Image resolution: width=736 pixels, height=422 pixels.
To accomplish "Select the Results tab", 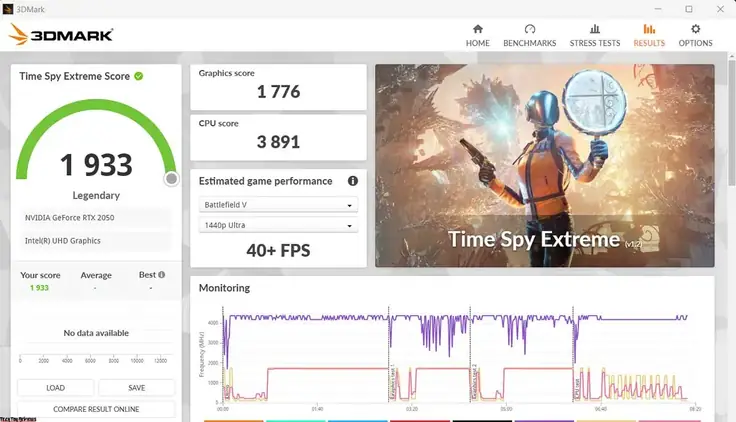I will coord(649,36).
